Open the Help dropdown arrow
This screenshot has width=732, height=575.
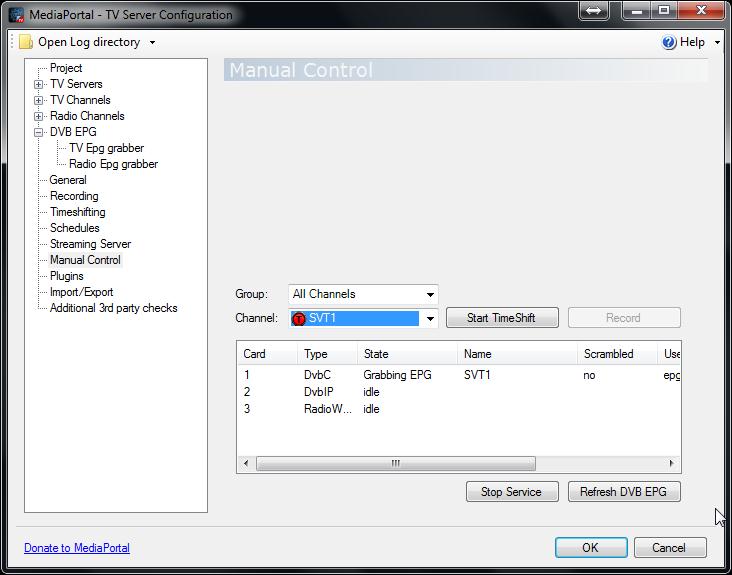click(717, 42)
